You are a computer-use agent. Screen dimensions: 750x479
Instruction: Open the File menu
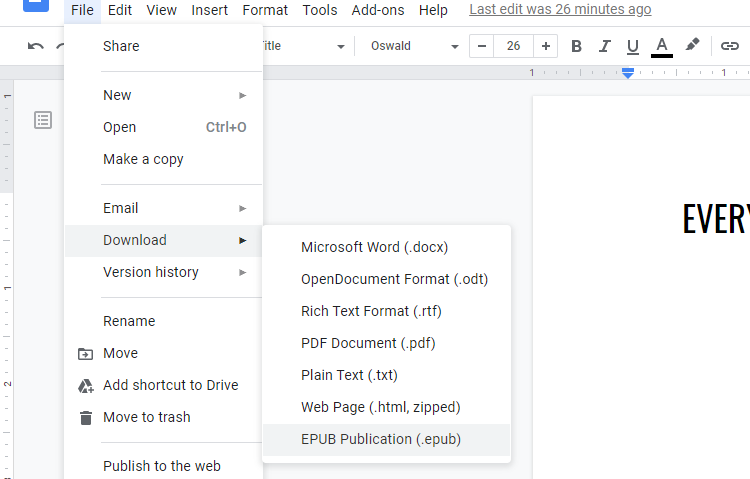click(82, 10)
